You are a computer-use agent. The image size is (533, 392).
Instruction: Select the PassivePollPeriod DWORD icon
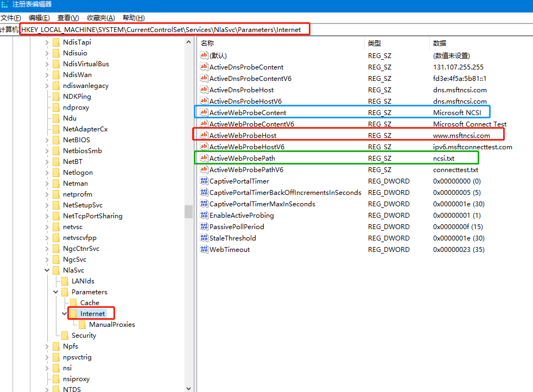click(204, 226)
